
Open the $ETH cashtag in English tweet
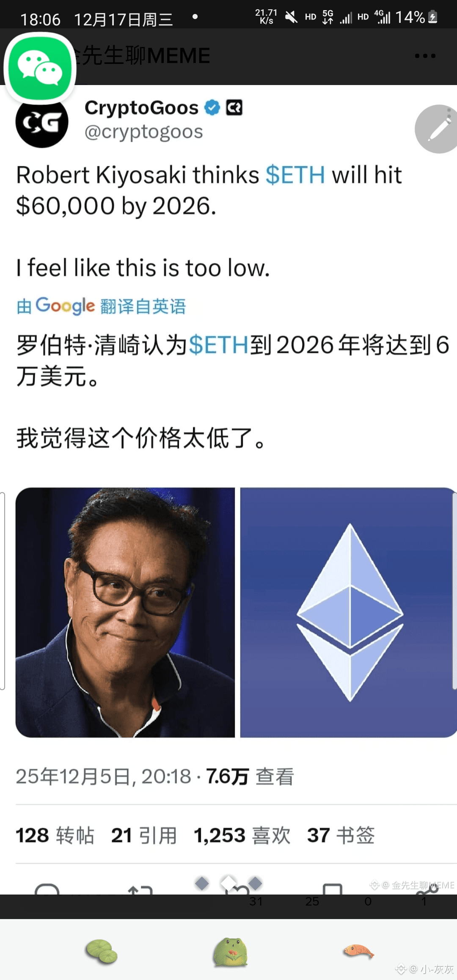click(295, 175)
